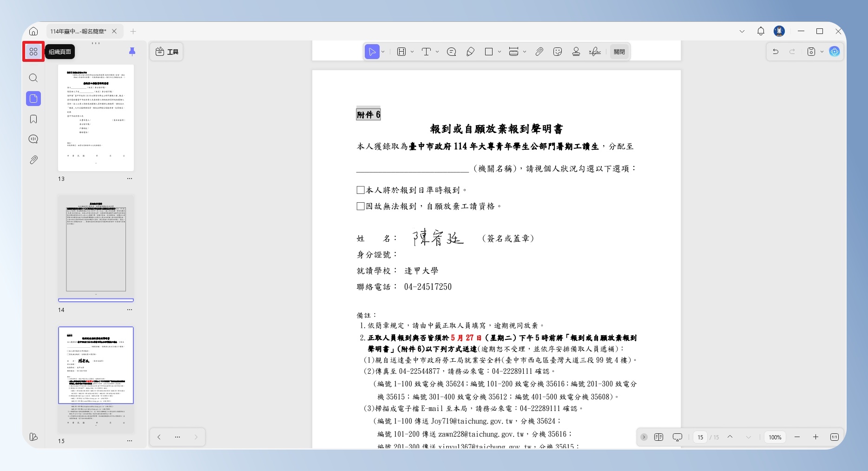Viewport: 868px width, 471px height.
Task: Expand the rectangle shape tool dropdown
Action: coord(500,52)
